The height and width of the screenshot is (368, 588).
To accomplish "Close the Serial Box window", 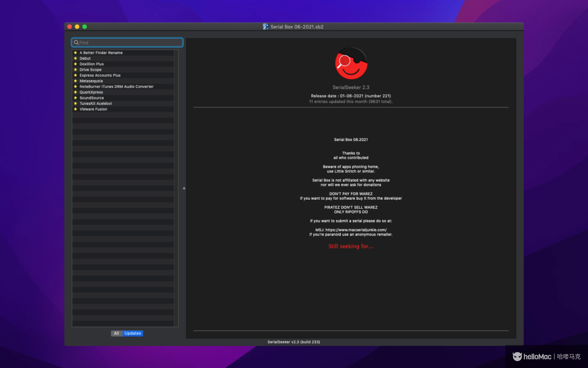I will coord(70,27).
